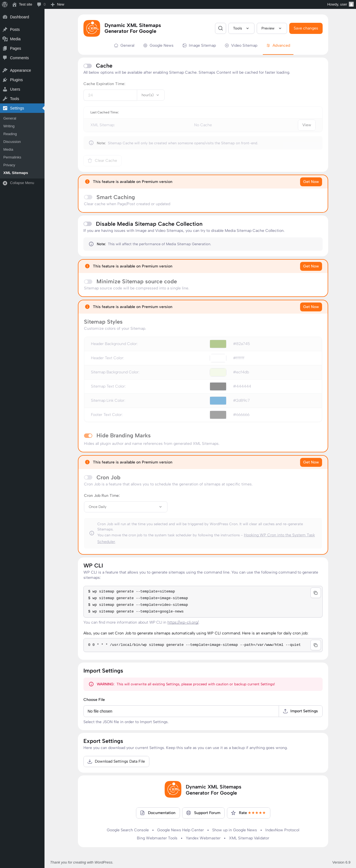Open Permalinks settings submenu item
The image size is (356, 868).
pyautogui.click(x=12, y=157)
